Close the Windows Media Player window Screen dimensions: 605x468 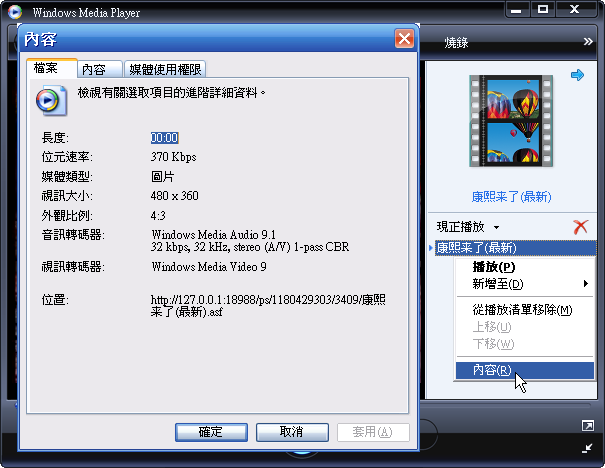pyautogui.click(x=575, y=10)
